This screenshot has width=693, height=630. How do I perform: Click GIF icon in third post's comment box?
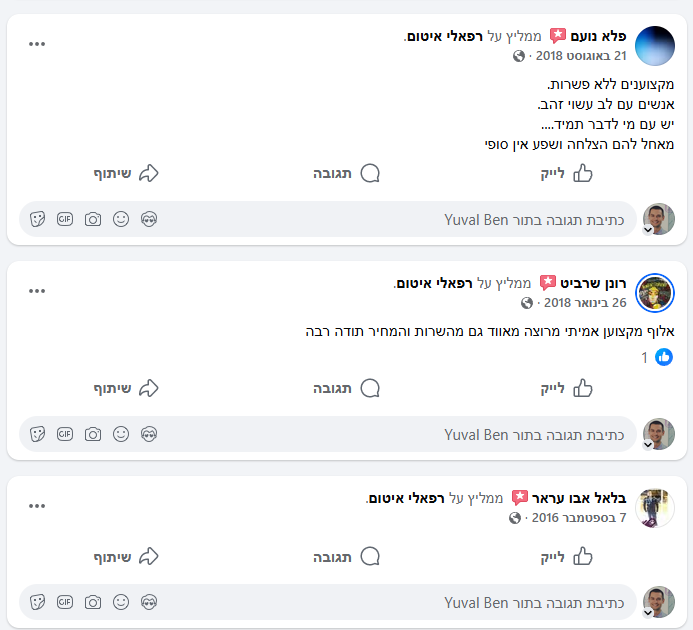65,602
